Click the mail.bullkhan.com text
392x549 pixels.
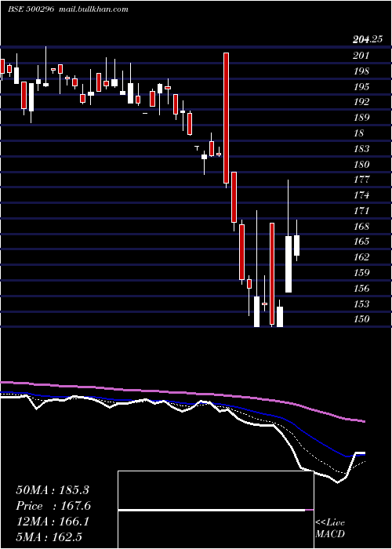point(93,9)
